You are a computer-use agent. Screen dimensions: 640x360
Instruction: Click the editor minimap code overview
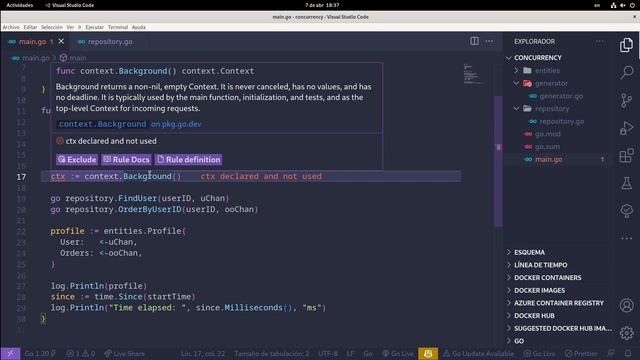click(x=473, y=74)
